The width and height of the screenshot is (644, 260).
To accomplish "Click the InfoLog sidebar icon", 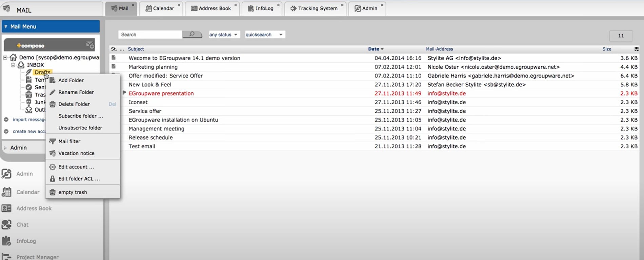I will coord(6,241).
